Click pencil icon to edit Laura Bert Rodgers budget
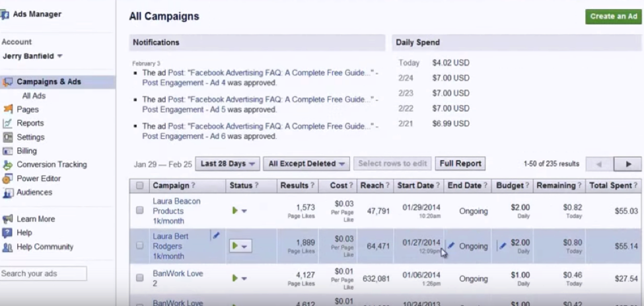Screen dimensions: 644x306 pos(502,246)
